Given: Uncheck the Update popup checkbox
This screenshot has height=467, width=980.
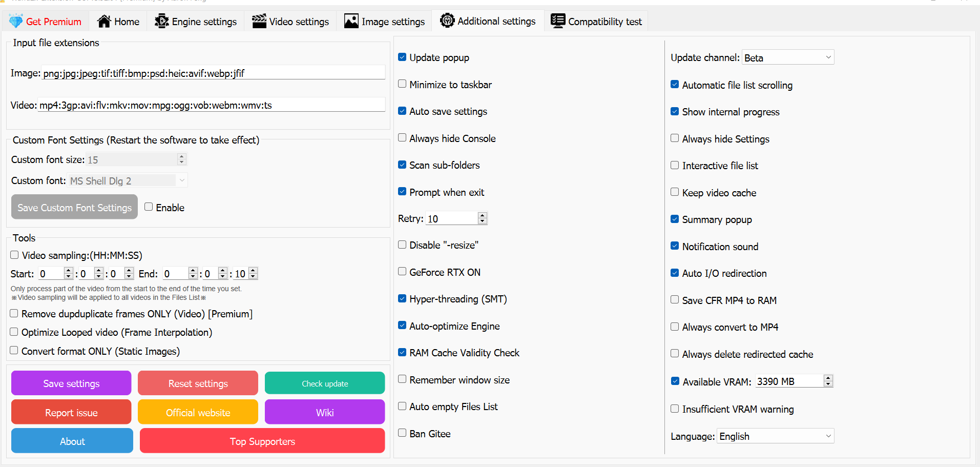Looking at the screenshot, I should pyautogui.click(x=402, y=57).
